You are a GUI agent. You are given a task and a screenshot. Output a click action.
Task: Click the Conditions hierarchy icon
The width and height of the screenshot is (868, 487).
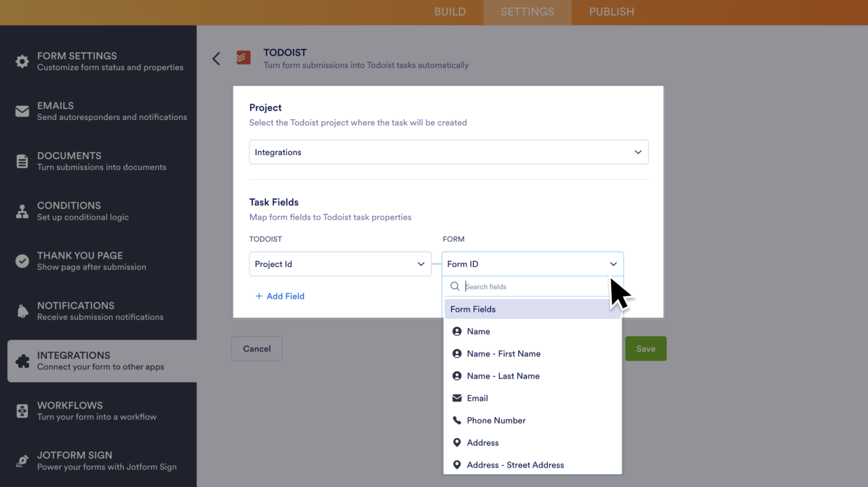click(x=22, y=211)
